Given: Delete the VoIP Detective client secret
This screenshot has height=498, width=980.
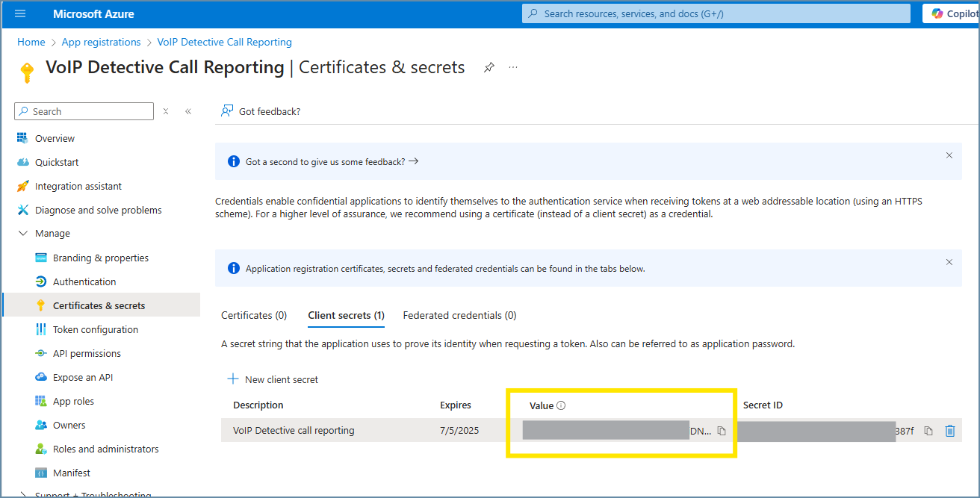Looking at the screenshot, I should (950, 431).
